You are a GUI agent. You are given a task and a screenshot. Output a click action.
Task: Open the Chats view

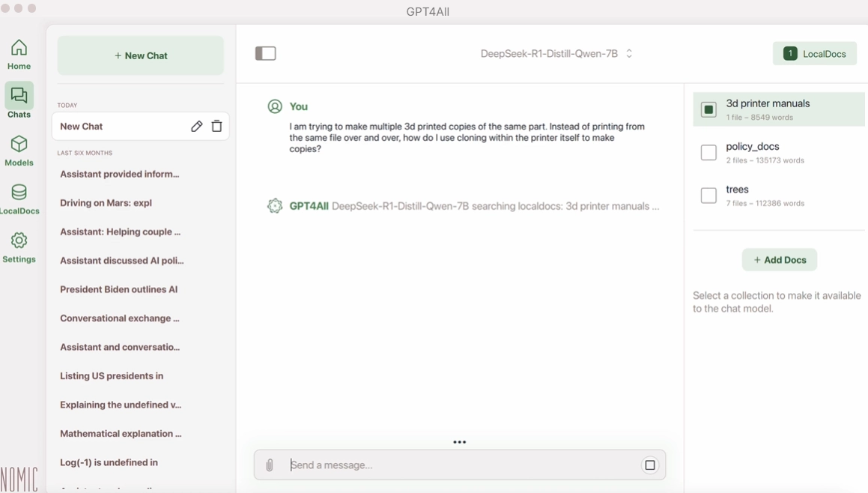tap(19, 101)
